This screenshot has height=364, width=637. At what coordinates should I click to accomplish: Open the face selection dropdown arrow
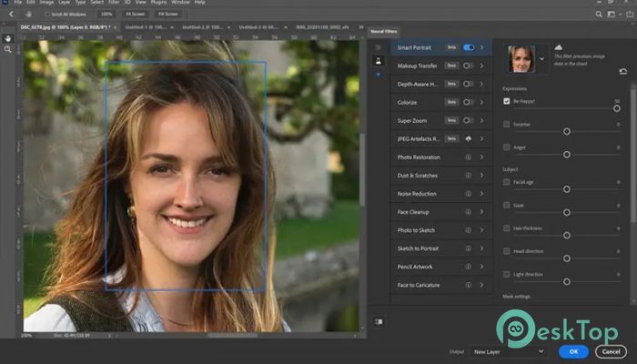point(542,59)
